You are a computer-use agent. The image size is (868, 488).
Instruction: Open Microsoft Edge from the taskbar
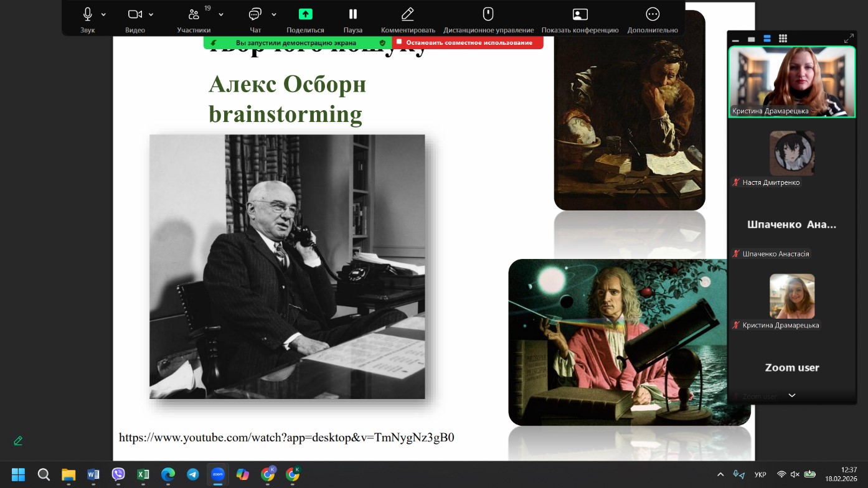168,474
